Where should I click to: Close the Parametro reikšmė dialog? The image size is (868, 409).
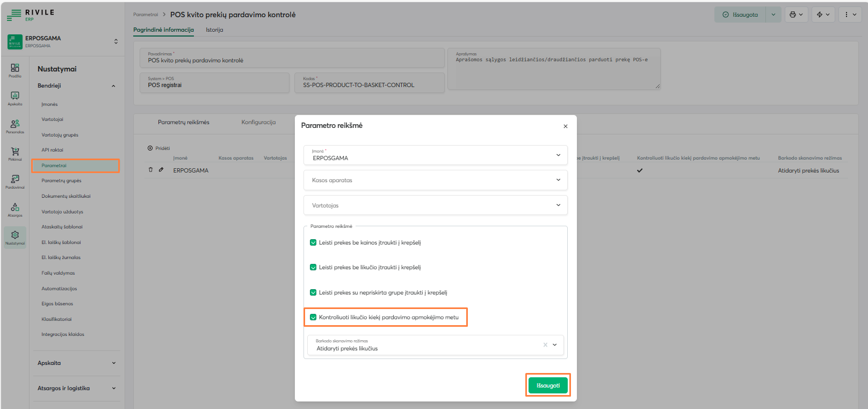pyautogui.click(x=565, y=126)
